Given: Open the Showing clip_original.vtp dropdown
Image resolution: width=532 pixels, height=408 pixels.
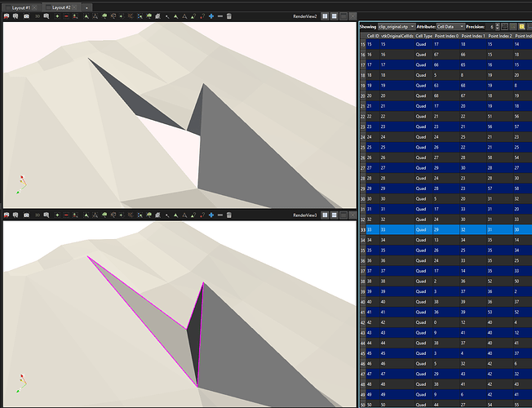Looking at the screenshot, I should [397, 26].
